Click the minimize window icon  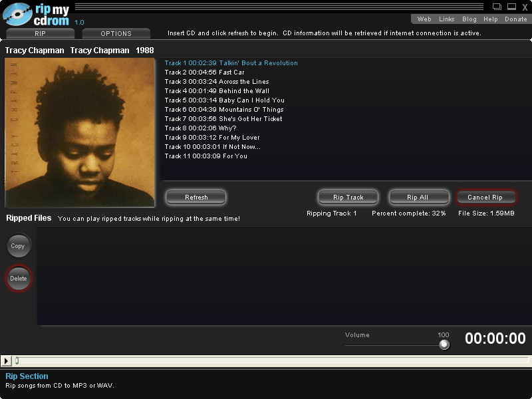pos(511,7)
